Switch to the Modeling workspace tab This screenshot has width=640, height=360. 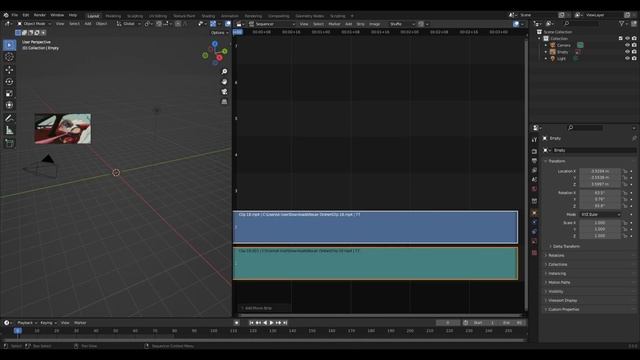(113, 16)
